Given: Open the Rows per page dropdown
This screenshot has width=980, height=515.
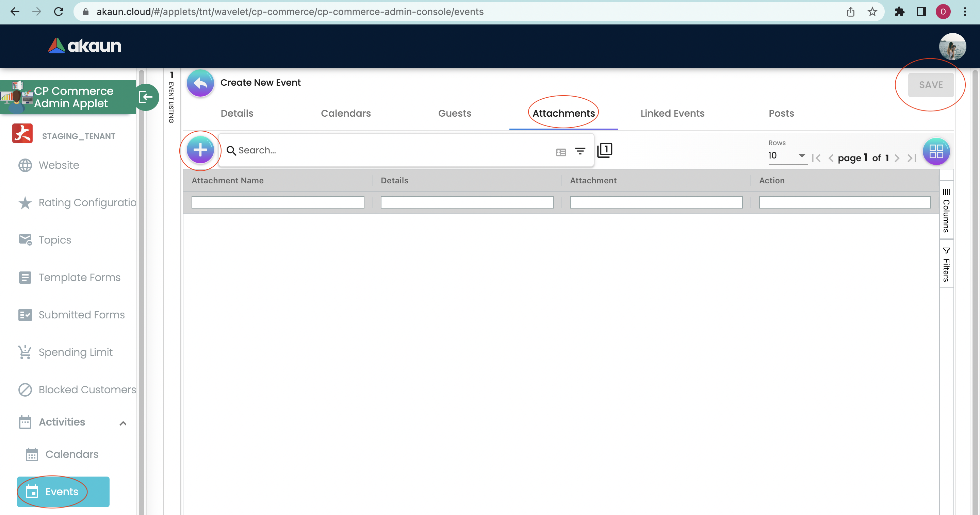Looking at the screenshot, I should pyautogui.click(x=786, y=155).
